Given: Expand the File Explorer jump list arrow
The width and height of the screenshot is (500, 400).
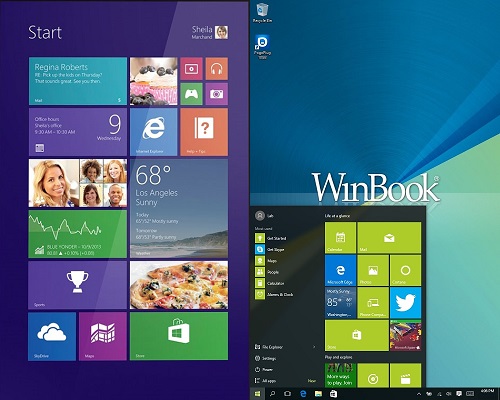Looking at the screenshot, I should click(314, 347).
